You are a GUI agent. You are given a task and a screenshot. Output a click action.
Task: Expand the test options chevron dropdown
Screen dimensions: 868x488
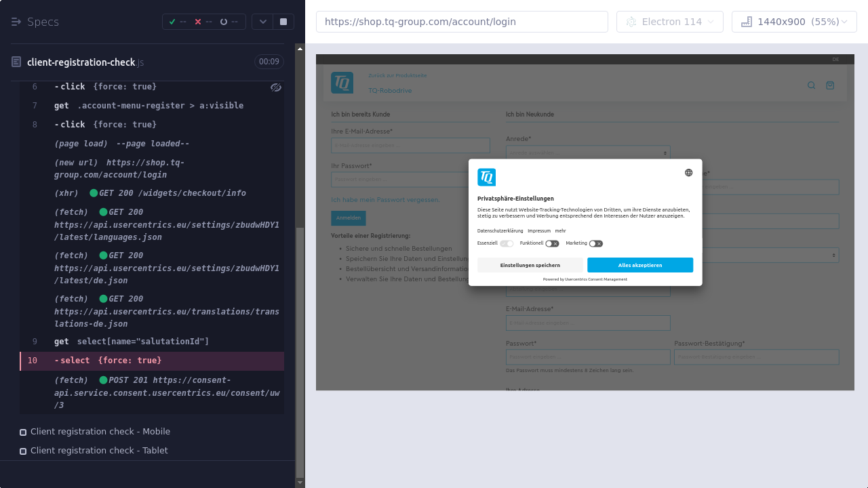(262, 22)
